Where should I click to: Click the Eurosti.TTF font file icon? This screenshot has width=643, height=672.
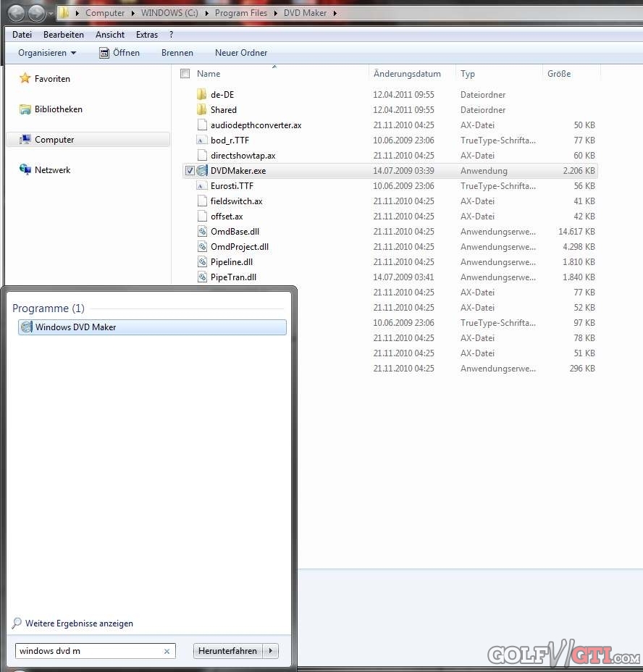[x=202, y=185]
